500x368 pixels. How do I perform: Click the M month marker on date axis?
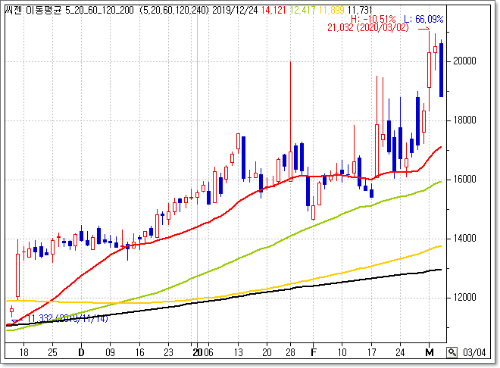430,352
